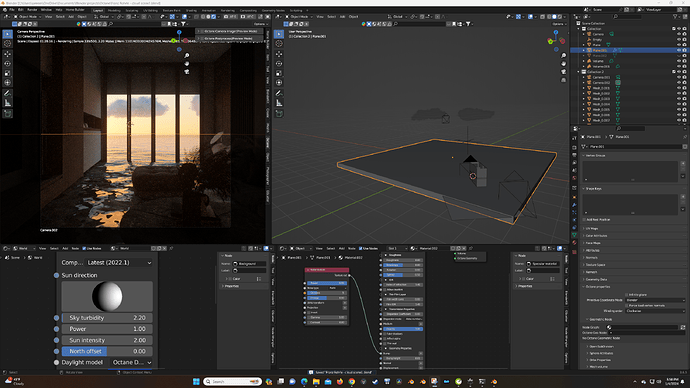Open the Windows Start menu
The width and height of the screenshot is (690, 388).
pyautogui.click(x=196, y=381)
